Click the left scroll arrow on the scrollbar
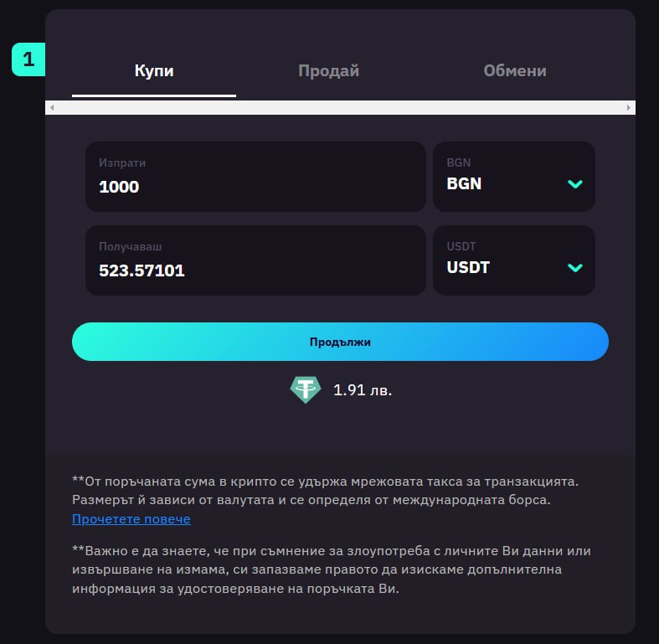Screen dimensions: 659x644 pyautogui.click(x=52, y=108)
